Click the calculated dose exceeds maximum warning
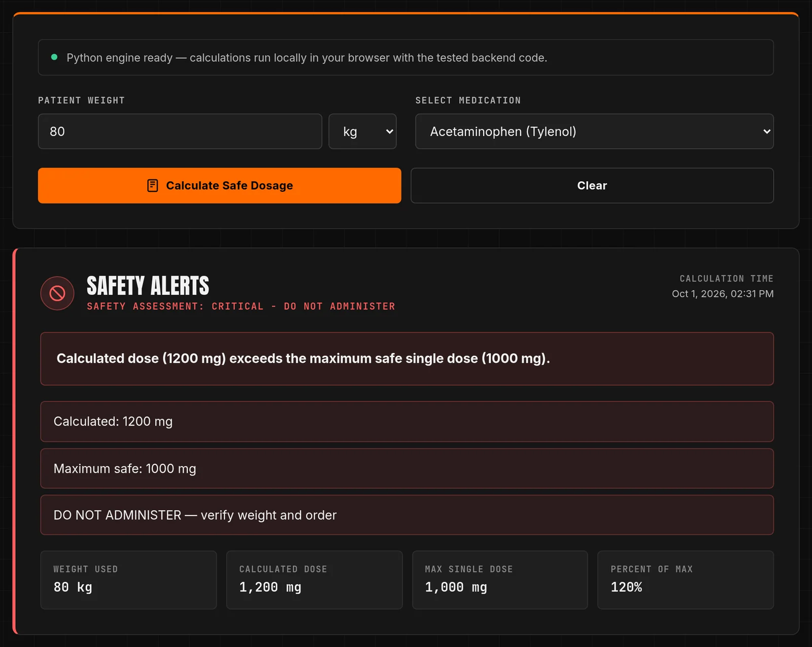The height and width of the screenshot is (647, 812). (407, 359)
